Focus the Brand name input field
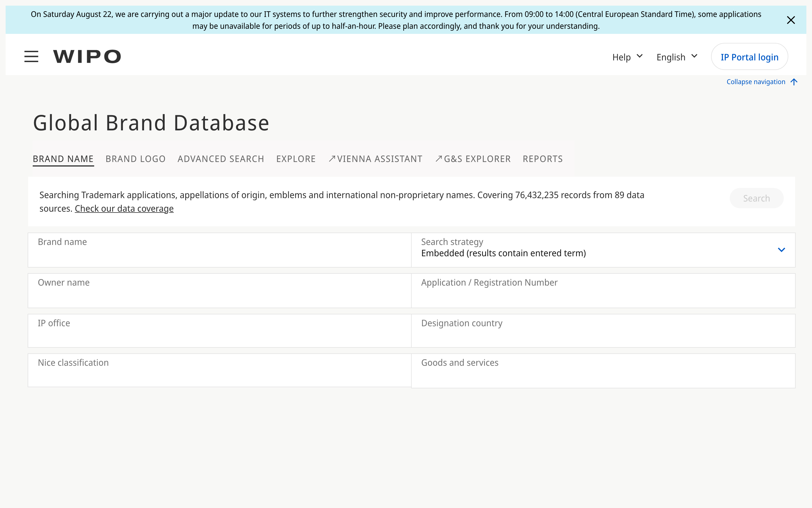Viewport: 812px width, 508px height. tap(219, 250)
